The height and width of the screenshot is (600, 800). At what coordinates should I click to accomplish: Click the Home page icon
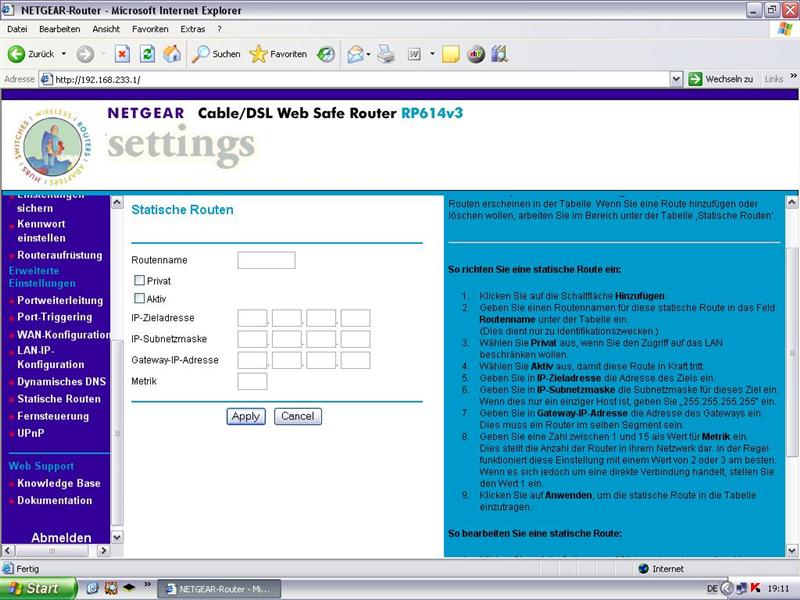172,54
